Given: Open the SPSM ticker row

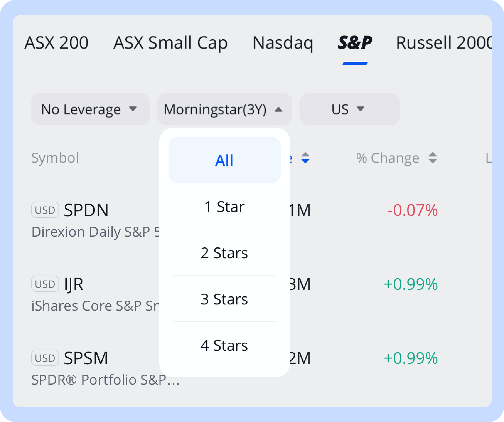Looking at the screenshot, I should [86, 358].
